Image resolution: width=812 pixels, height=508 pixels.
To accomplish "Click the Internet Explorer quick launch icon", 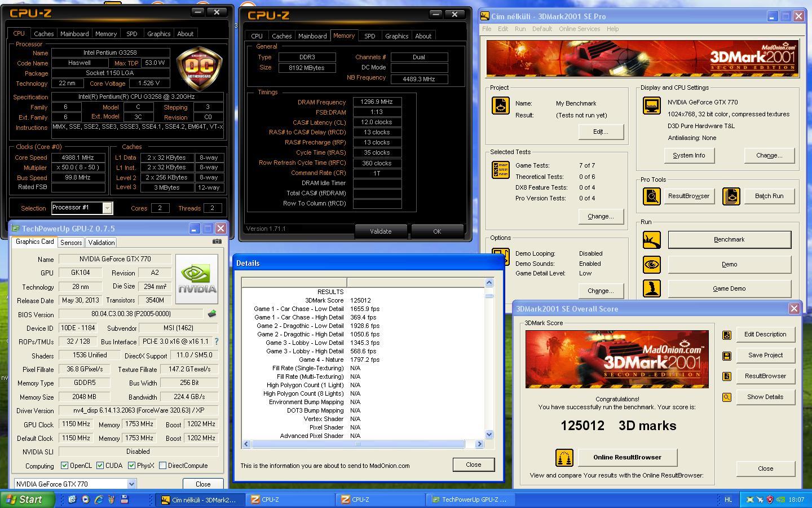I will coord(99,500).
